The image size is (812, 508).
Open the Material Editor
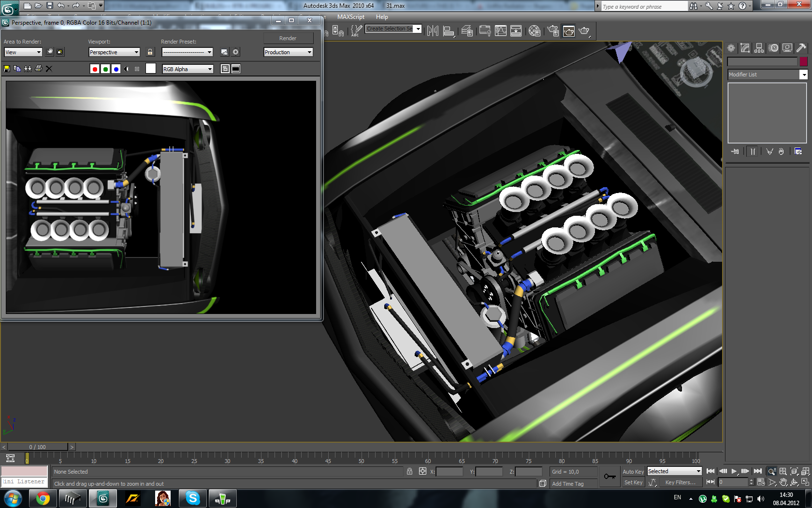coord(534,31)
